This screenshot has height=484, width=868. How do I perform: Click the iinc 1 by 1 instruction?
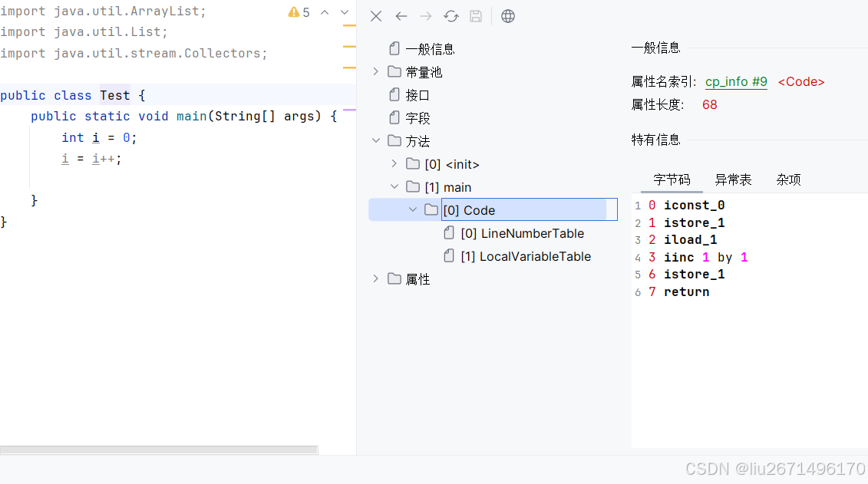706,257
